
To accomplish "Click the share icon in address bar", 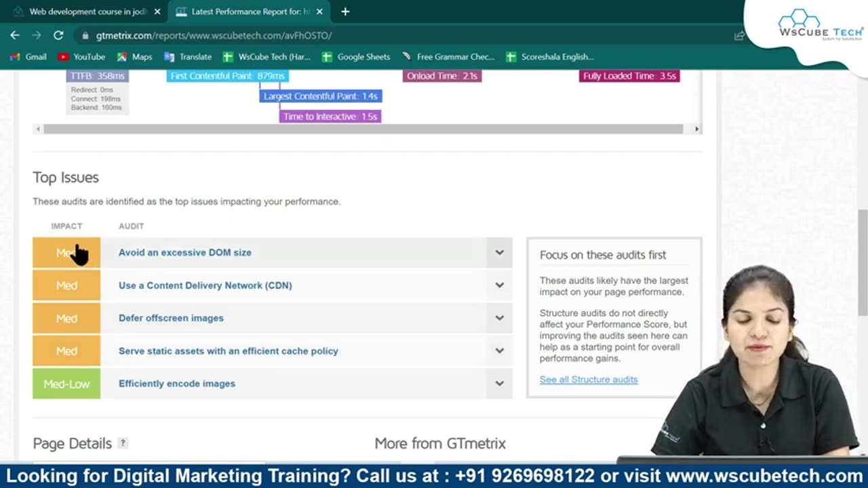I will [739, 35].
